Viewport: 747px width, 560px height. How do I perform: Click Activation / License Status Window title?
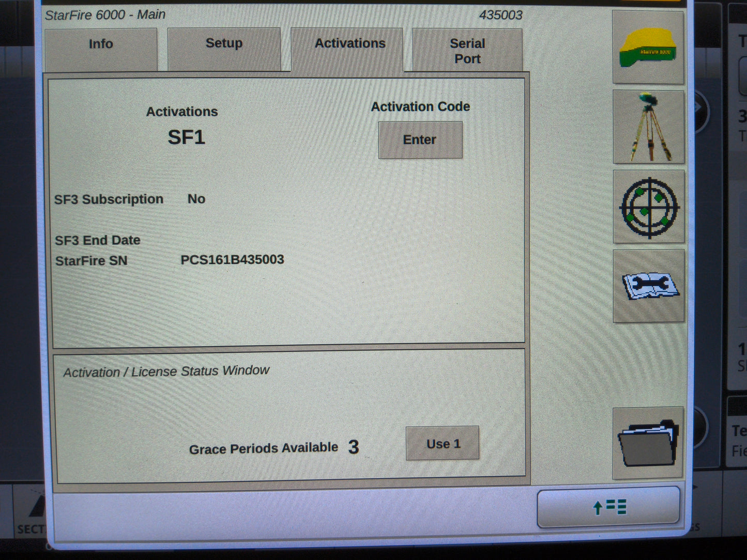[x=166, y=371]
